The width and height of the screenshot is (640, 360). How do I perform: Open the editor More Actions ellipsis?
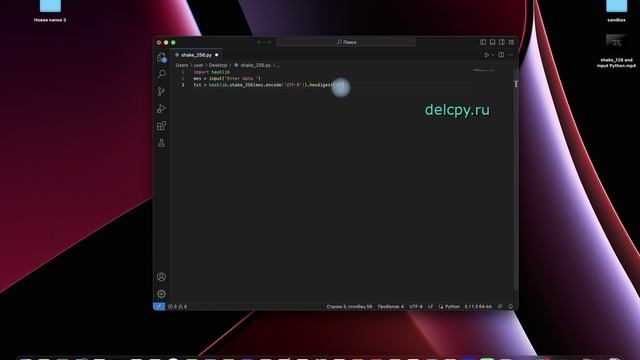point(511,55)
